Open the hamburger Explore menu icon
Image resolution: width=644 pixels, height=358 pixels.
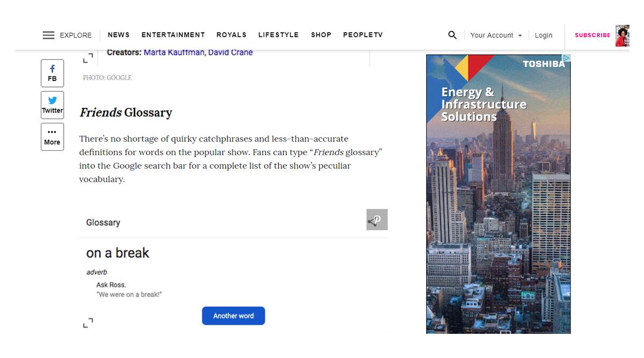tap(48, 35)
